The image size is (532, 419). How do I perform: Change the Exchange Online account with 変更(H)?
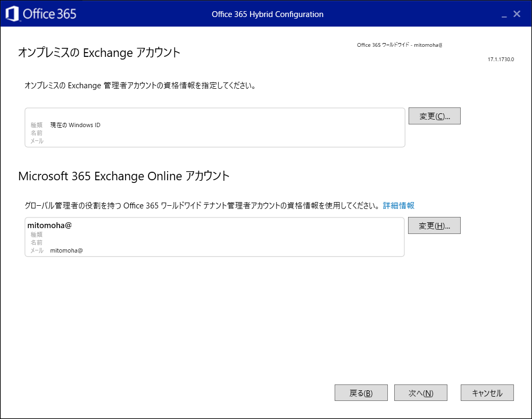click(x=434, y=225)
